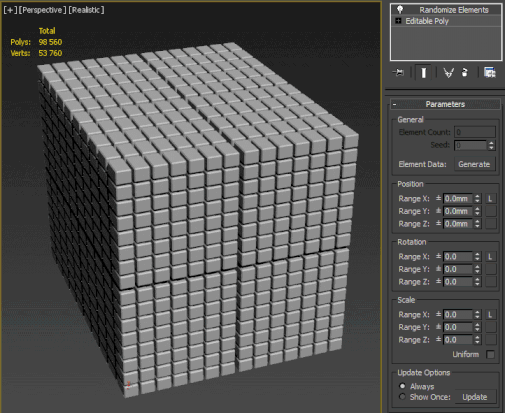Image resolution: width=505 pixels, height=413 pixels.
Task: Click the Update button
Action: click(475, 397)
